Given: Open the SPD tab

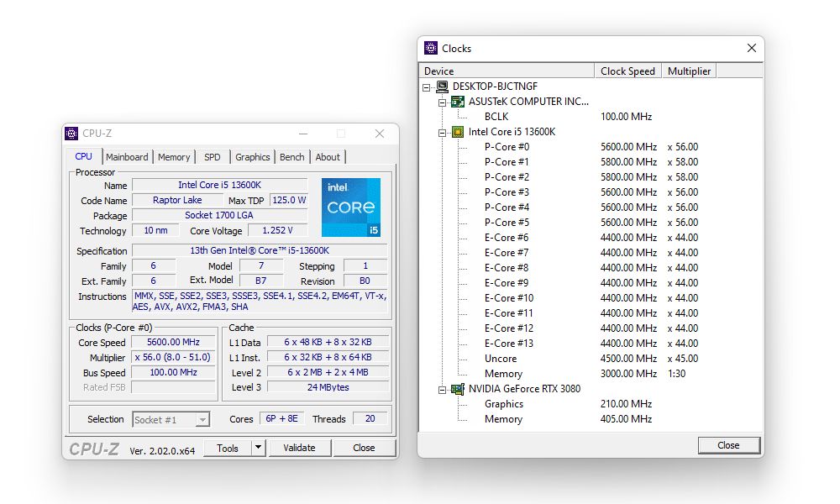Looking at the screenshot, I should (x=213, y=157).
